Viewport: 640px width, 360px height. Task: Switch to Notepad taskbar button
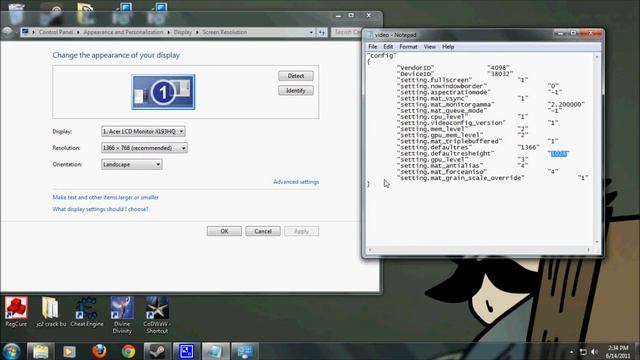pos(216,351)
